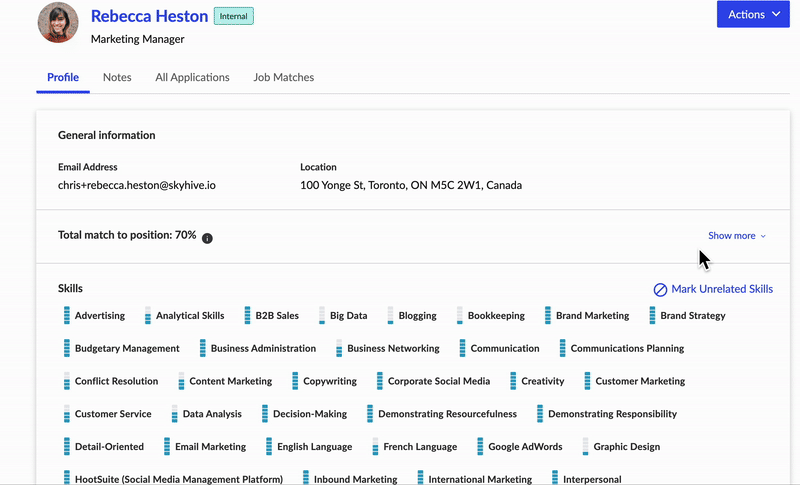Click the Detail-Oriented skill text
800x485 pixels.
109,447
